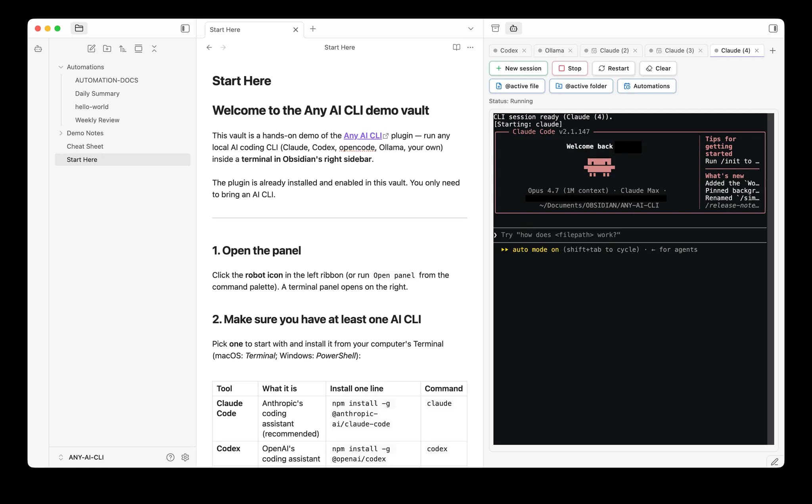Navigate back arrow in editor
Image resolution: width=812 pixels, height=504 pixels.
pos(209,47)
